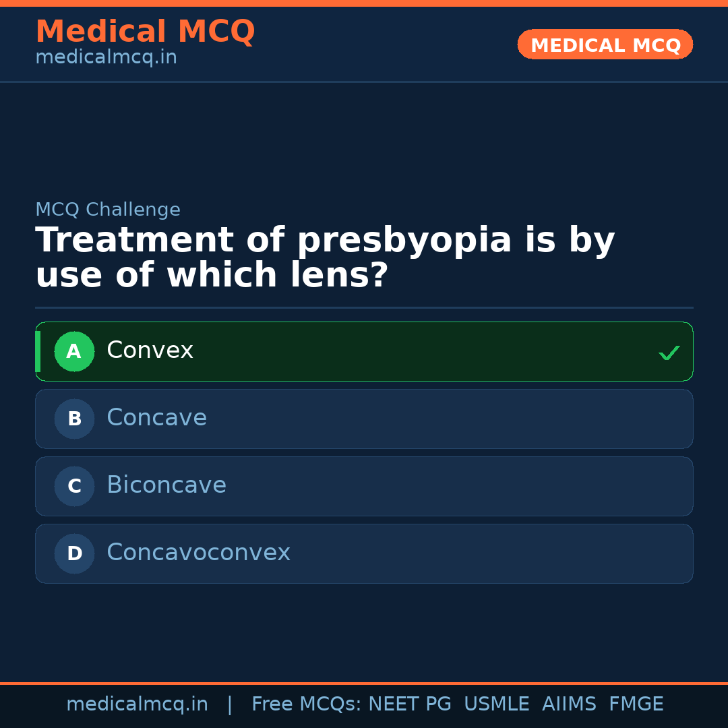Click the green checkmark on Convex

[669, 353]
